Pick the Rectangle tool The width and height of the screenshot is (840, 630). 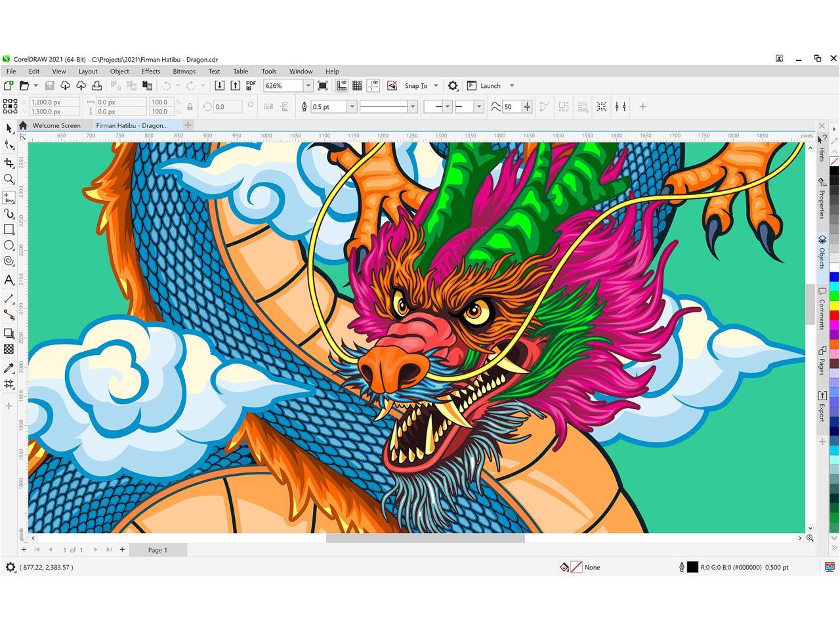(9, 229)
